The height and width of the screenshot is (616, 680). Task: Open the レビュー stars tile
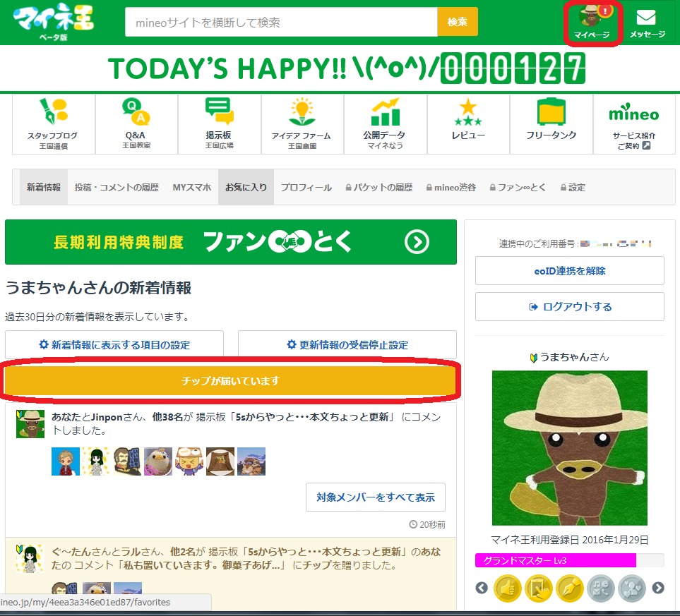[468, 124]
